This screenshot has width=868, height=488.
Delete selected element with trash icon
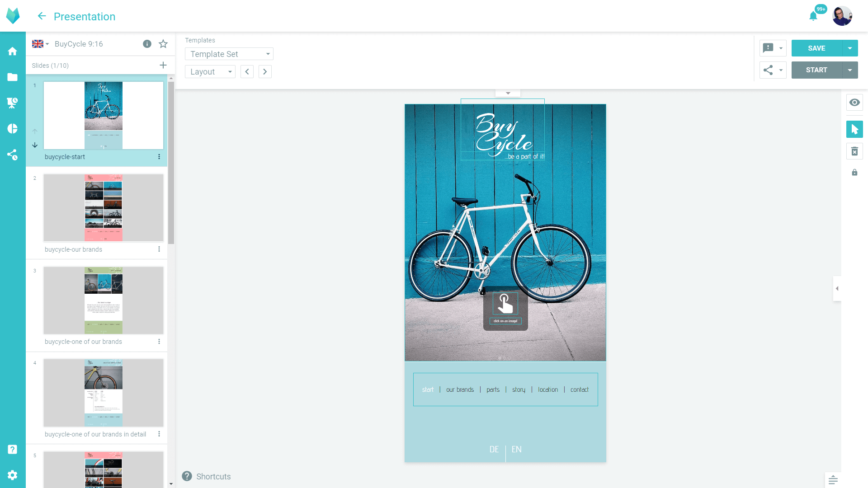(x=854, y=151)
